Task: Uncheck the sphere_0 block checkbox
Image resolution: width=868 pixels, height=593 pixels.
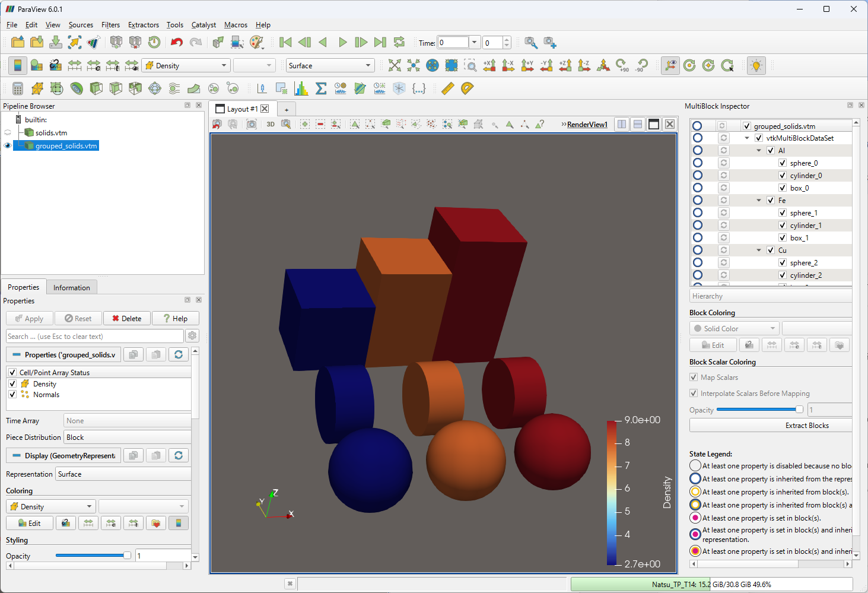Action: pyautogui.click(x=783, y=163)
